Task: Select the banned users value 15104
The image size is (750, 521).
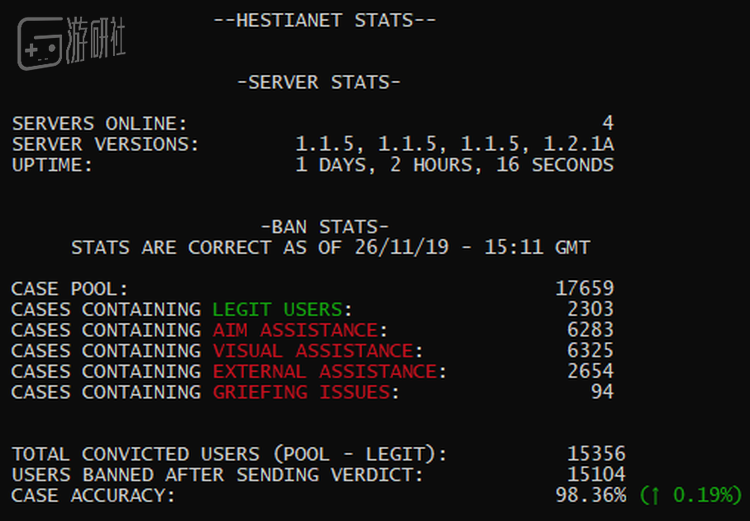Action: point(596,474)
